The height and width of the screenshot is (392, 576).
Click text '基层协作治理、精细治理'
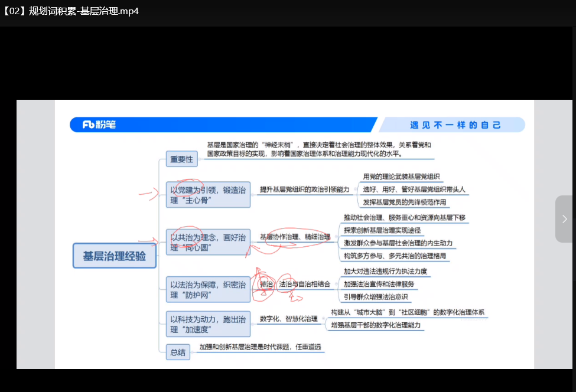point(295,237)
